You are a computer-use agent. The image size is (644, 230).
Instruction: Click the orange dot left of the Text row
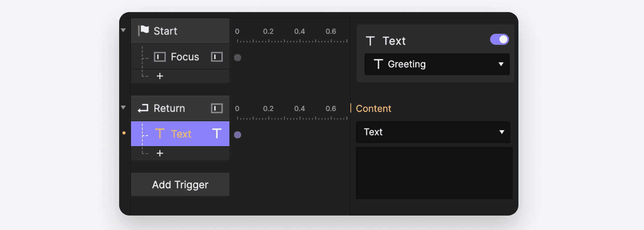[124, 133]
